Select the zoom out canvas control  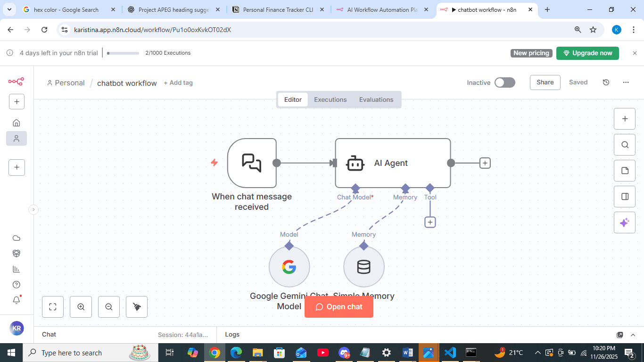point(109,307)
